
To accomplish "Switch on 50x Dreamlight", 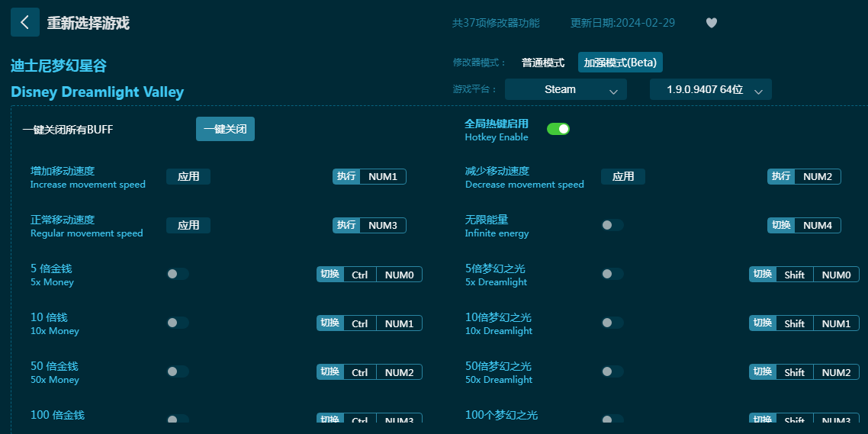I will pos(612,371).
